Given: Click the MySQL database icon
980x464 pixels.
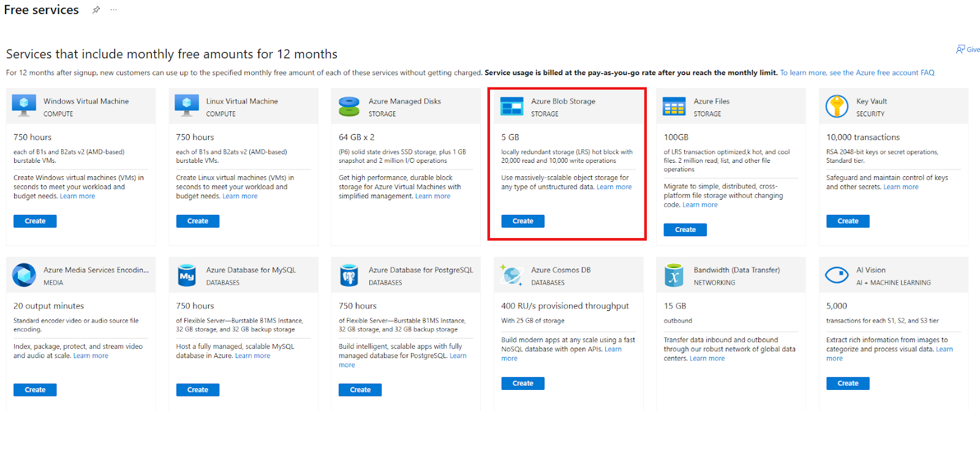Looking at the screenshot, I should pyautogui.click(x=186, y=275).
